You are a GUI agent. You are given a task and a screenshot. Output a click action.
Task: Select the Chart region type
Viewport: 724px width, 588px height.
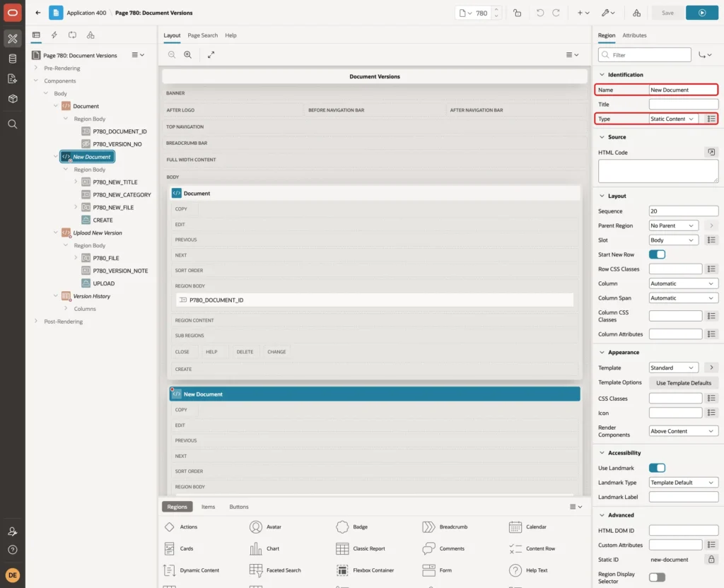point(264,548)
